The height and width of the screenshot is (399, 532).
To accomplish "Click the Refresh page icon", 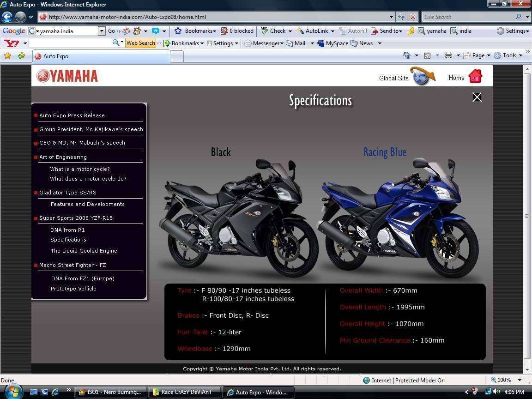I will [401, 17].
